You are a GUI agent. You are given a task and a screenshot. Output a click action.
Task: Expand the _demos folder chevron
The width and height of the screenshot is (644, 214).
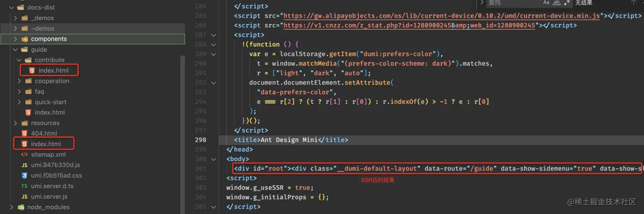[15, 18]
